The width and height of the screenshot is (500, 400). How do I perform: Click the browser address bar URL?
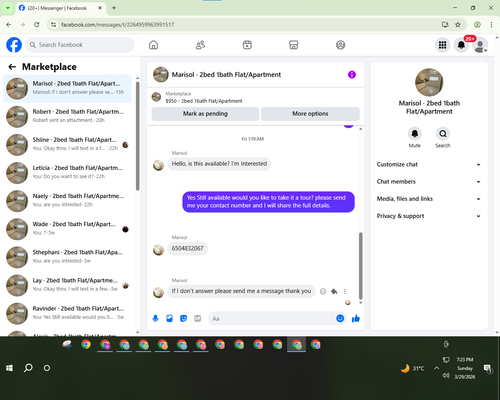pyautogui.click(x=117, y=24)
